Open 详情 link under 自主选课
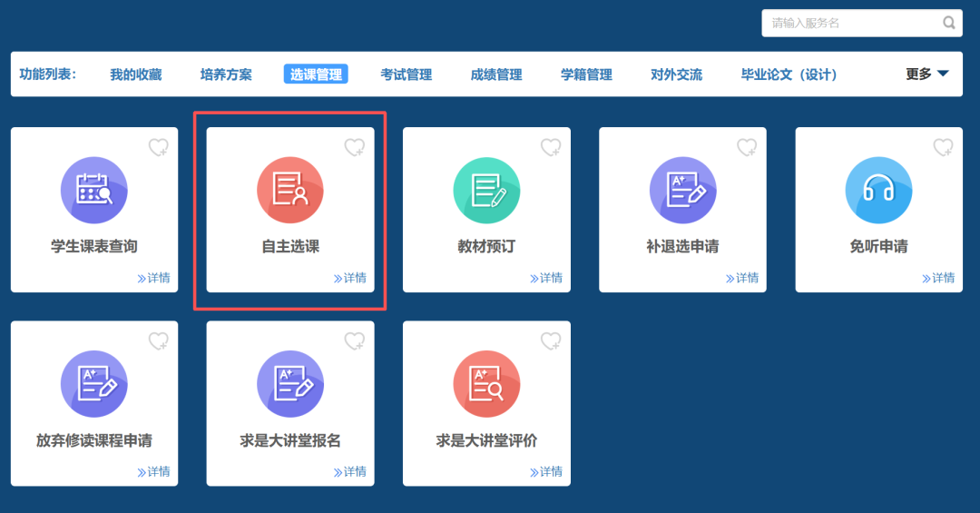The image size is (980, 513). coord(350,278)
